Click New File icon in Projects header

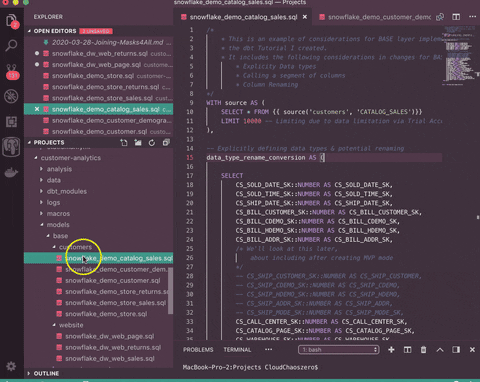[x=124, y=143]
